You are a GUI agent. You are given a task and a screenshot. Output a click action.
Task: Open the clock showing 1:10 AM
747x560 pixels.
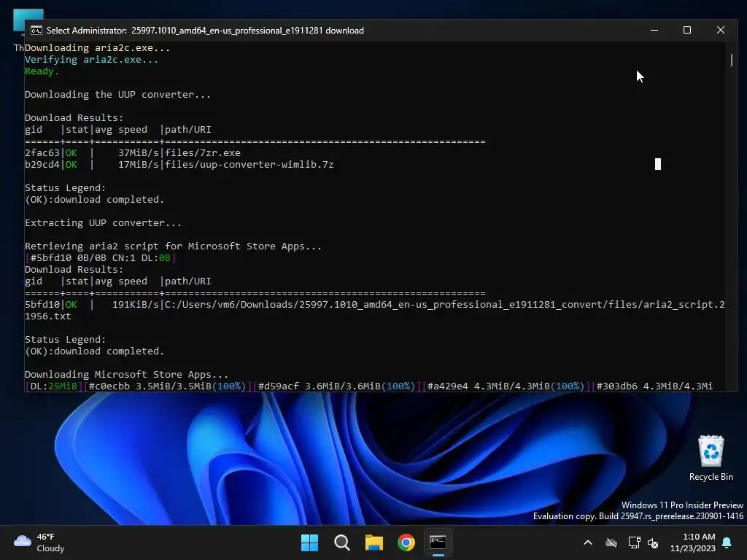coord(693,542)
